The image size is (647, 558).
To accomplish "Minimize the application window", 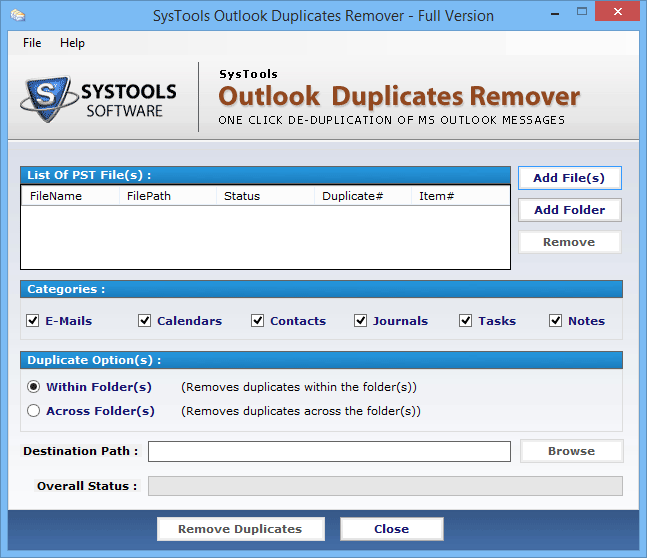I will tap(555, 13).
